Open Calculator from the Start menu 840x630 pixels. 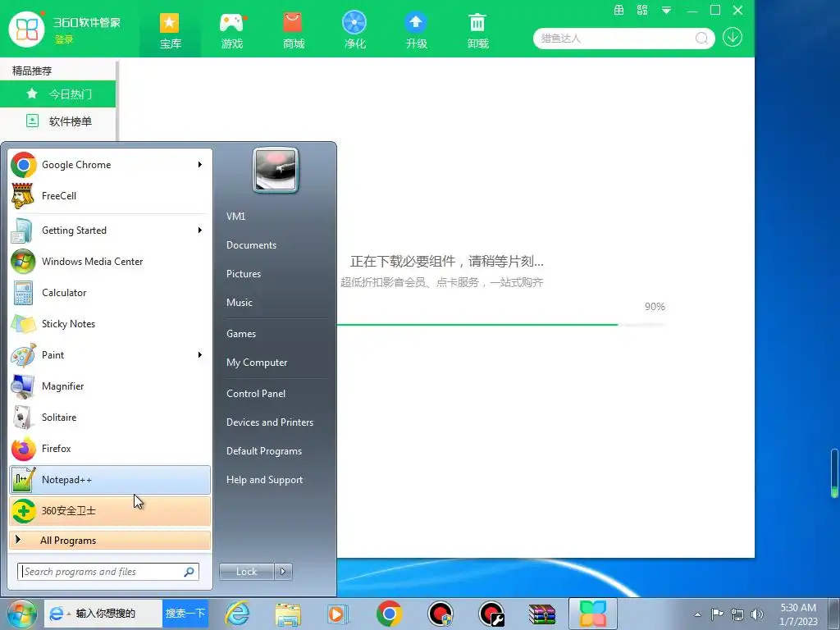pos(110,293)
